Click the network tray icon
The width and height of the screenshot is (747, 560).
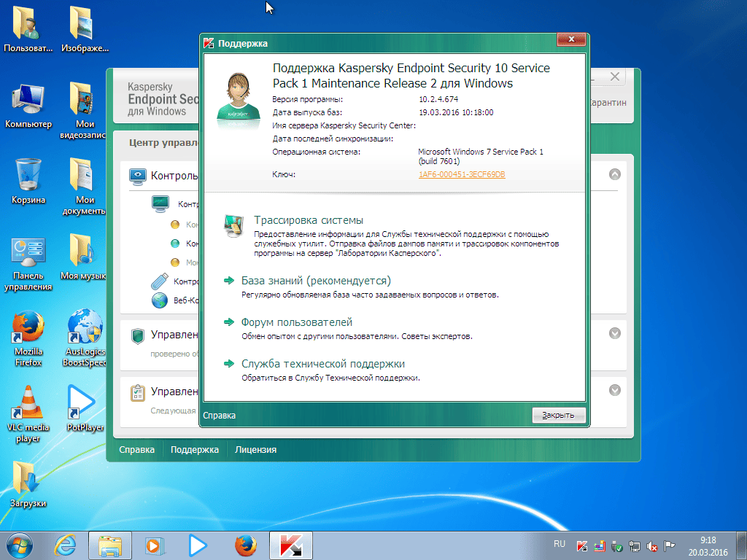click(x=634, y=545)
